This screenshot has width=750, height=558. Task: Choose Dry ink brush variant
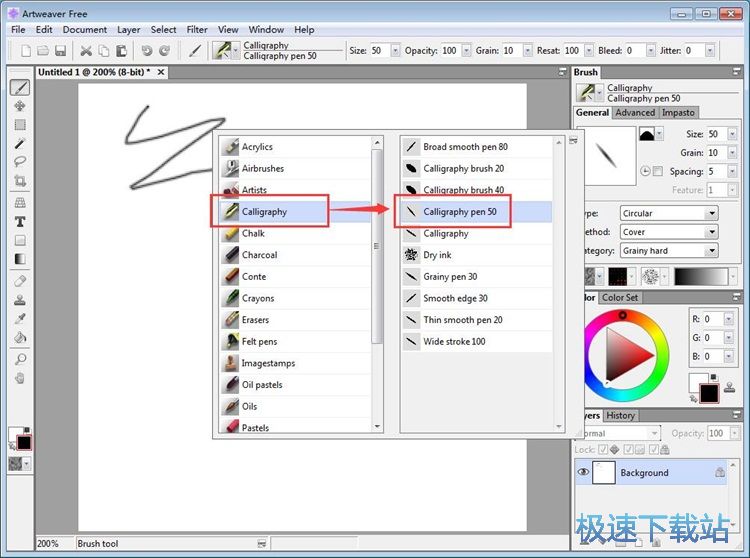tap(437, 255)
